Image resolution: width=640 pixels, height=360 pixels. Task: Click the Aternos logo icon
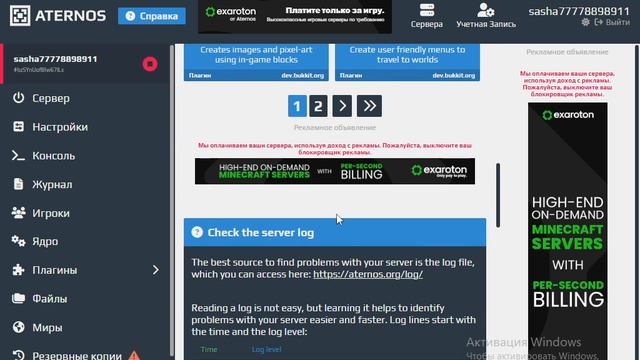tap(20, 16)
